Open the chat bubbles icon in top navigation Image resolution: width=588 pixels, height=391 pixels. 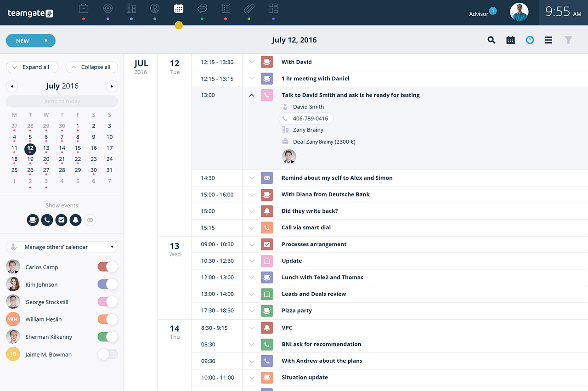202,8
